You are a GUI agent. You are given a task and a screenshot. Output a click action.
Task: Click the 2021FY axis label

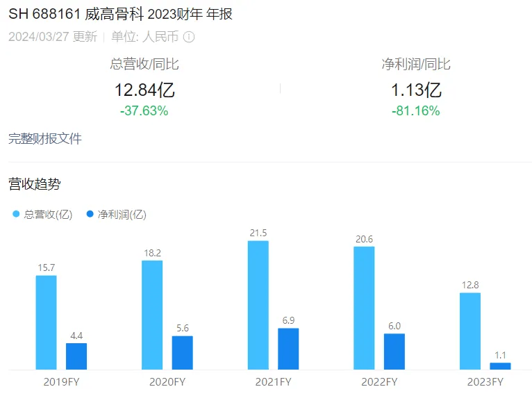click(x=274, y=382)
